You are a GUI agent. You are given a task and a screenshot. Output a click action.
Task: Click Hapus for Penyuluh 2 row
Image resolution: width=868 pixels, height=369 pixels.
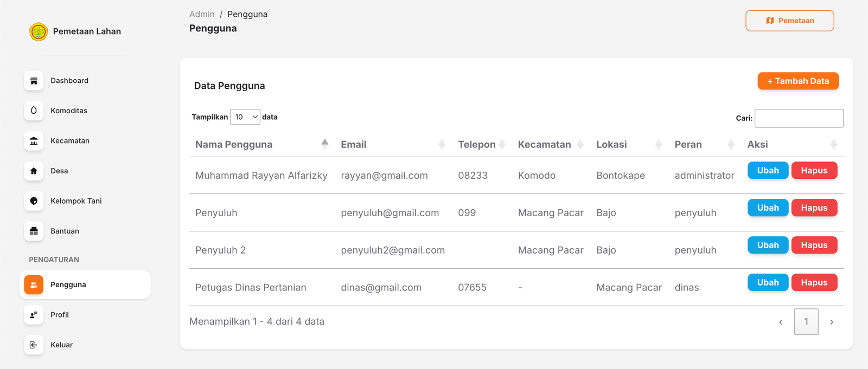(814, 245)
